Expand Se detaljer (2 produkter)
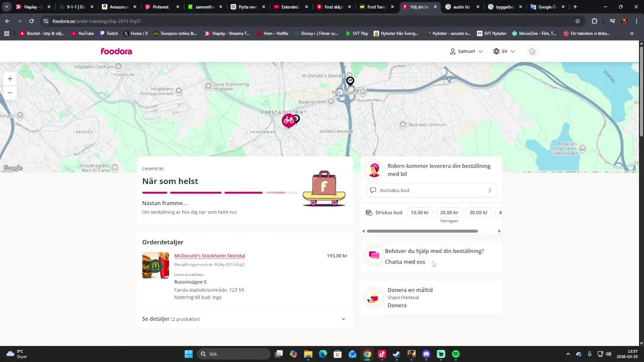 pyautogui.click(x=245, y=319)
